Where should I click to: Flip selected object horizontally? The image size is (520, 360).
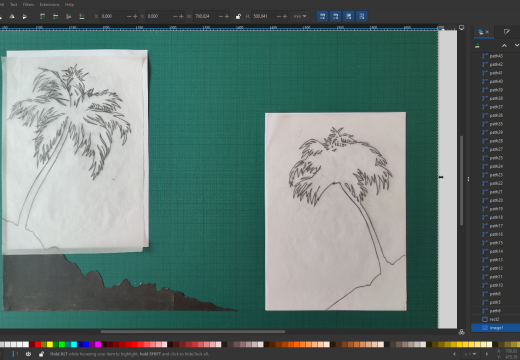pyautogui.click(x=12, y=16)
